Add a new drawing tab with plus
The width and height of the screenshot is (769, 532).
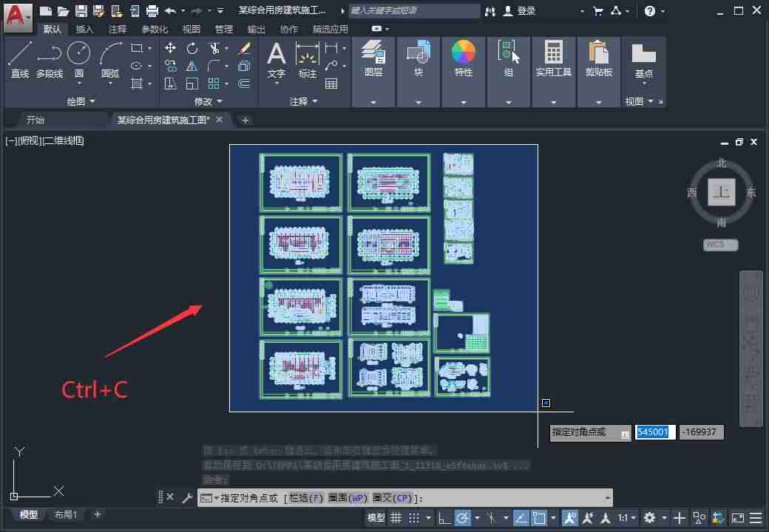245,120
